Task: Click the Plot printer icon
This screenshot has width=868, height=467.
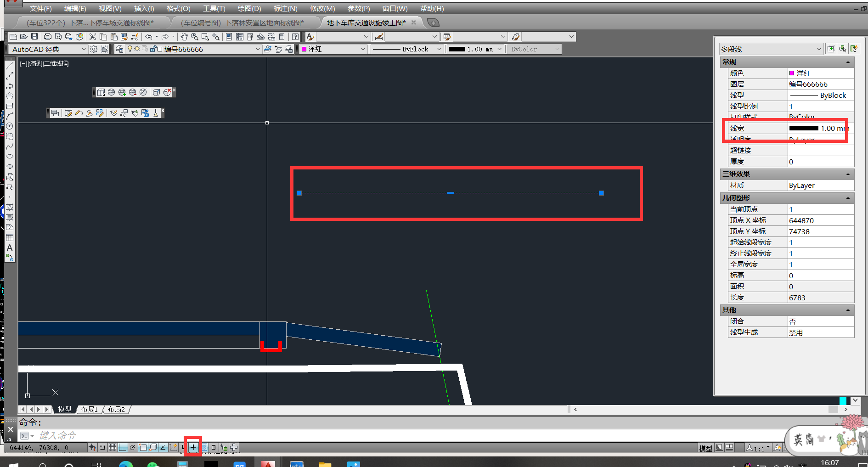Action: 48,37
